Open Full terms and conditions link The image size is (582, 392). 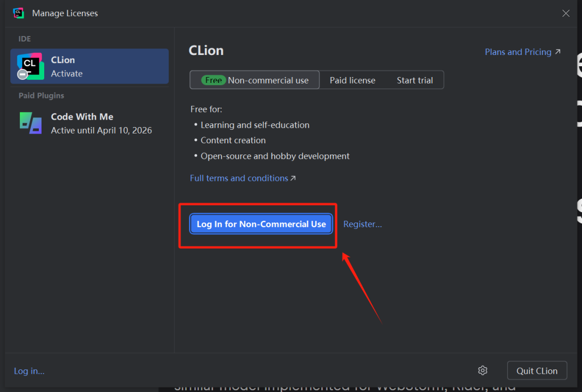tap(242, 178)
